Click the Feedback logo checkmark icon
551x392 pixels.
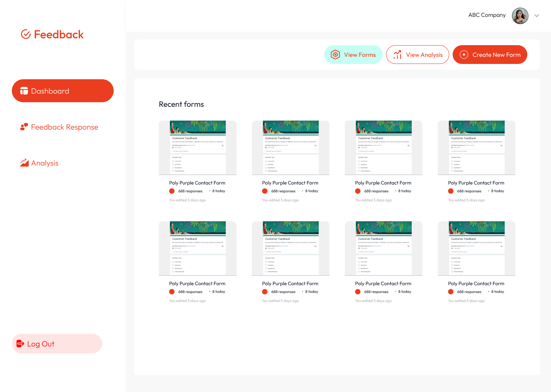26,34
